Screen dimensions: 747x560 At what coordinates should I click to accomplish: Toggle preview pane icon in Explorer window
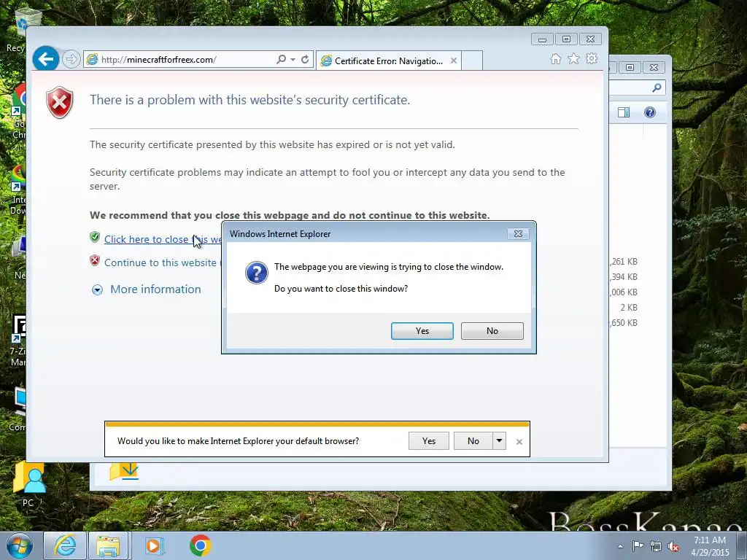(x=624, y=112)
